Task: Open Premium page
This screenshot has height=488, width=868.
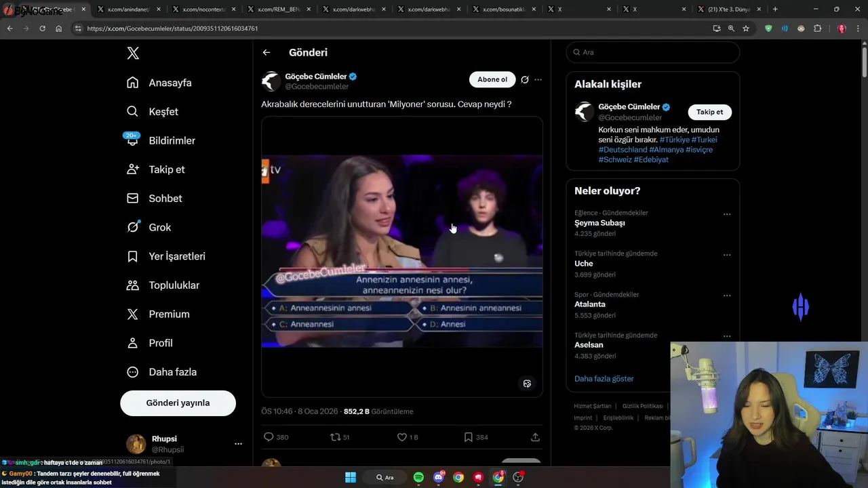Action: click(x=158, y=314)
